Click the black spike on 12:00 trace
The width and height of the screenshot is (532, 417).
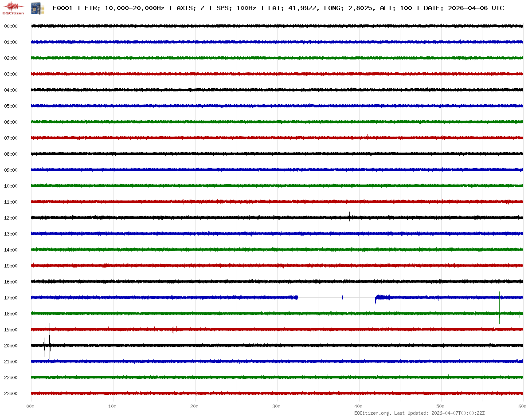[349, 216]
